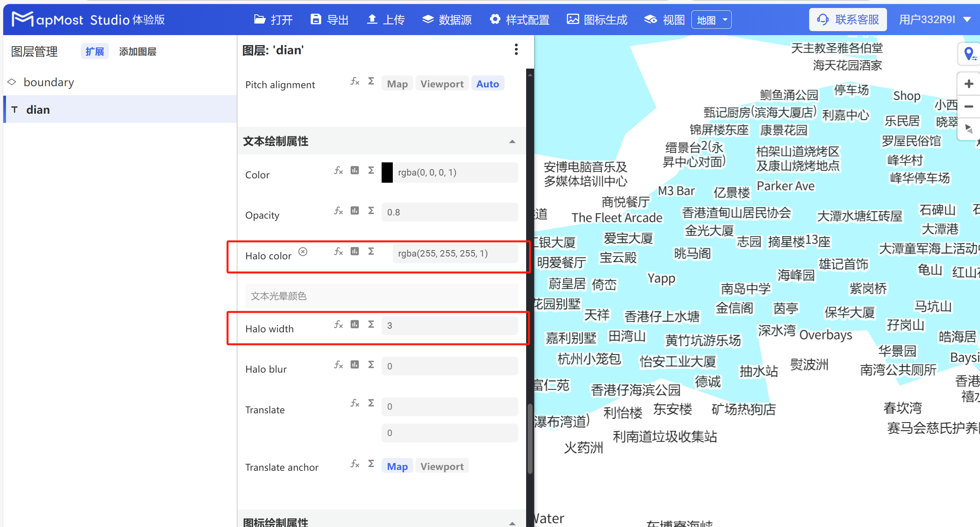Click the 添加图层 button
The height and width of the screenshot is (527, 980).
137,51
